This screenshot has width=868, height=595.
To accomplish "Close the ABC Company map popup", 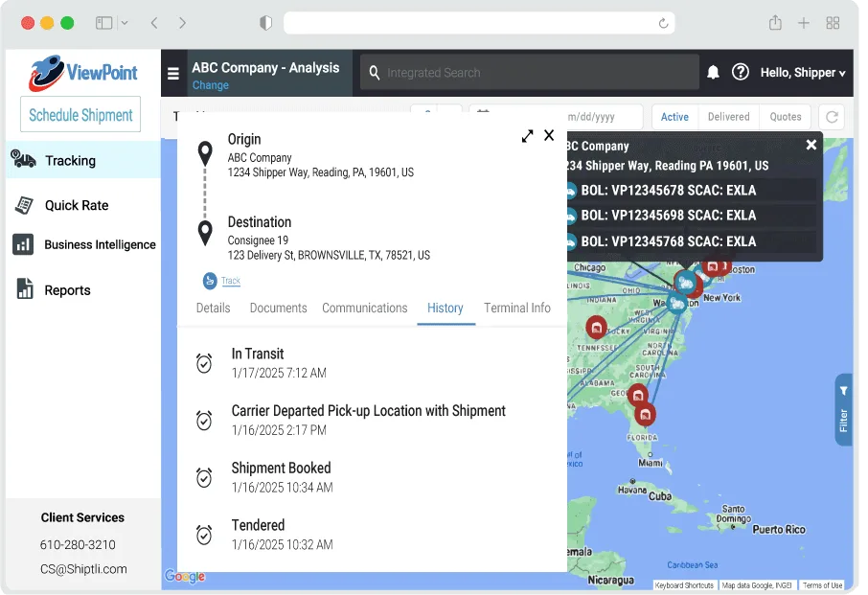I will click(811, 145).
